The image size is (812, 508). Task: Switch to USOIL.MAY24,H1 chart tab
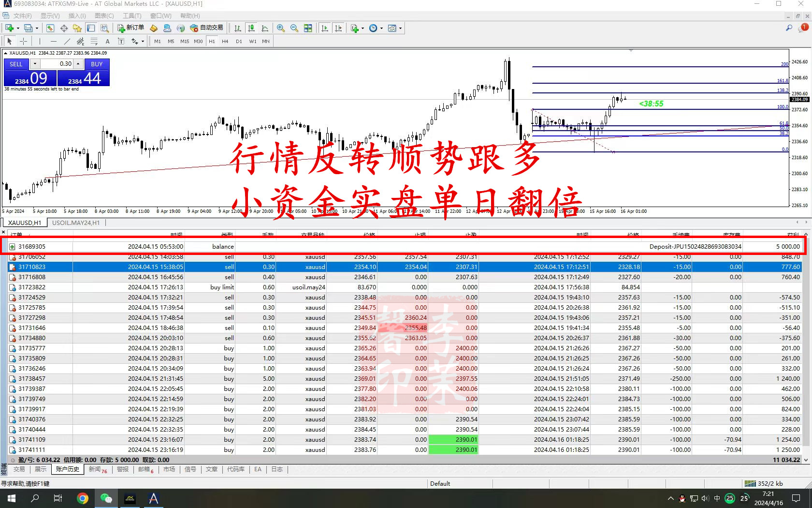click(x=76, y=223)
